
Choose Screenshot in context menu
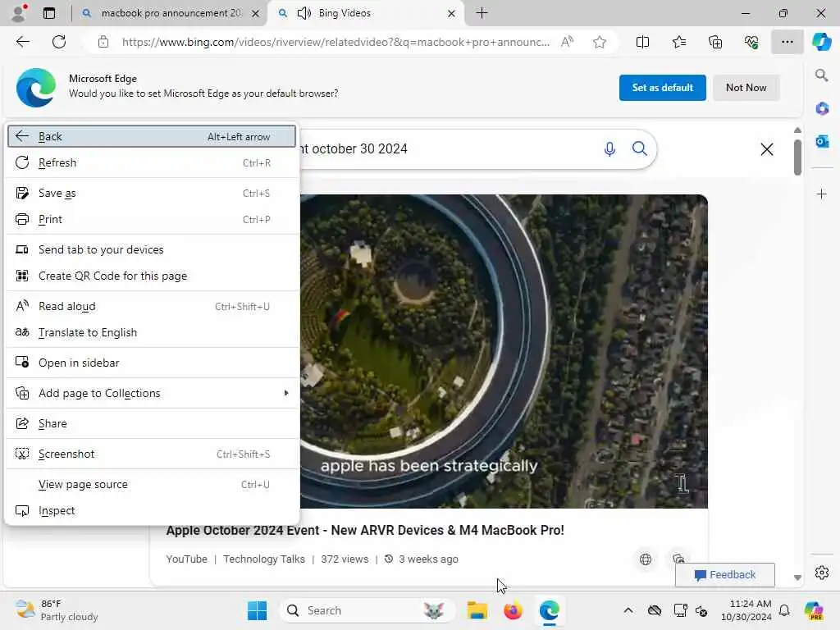(x=152, y=454)
